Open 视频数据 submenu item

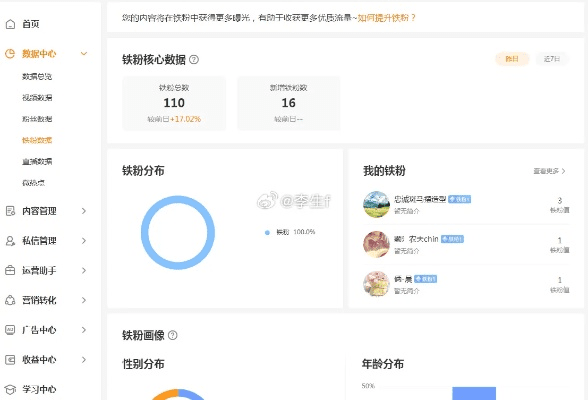click(x=37, y=98)
